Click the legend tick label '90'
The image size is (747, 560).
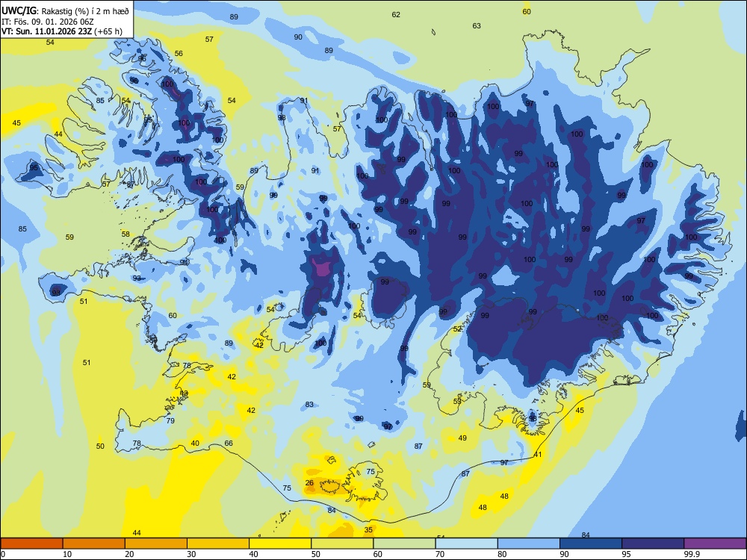click(564, 554)
